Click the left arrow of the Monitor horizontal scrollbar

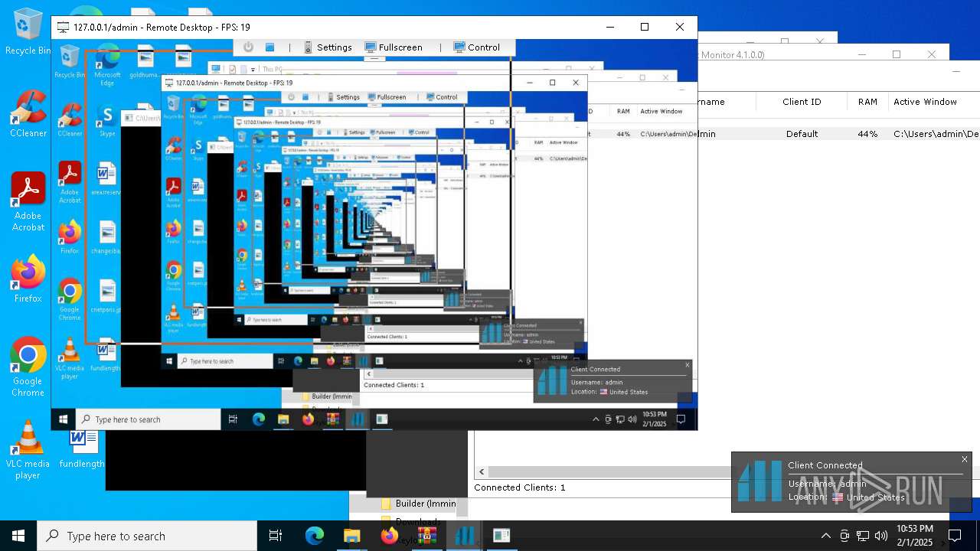point(482,472)
